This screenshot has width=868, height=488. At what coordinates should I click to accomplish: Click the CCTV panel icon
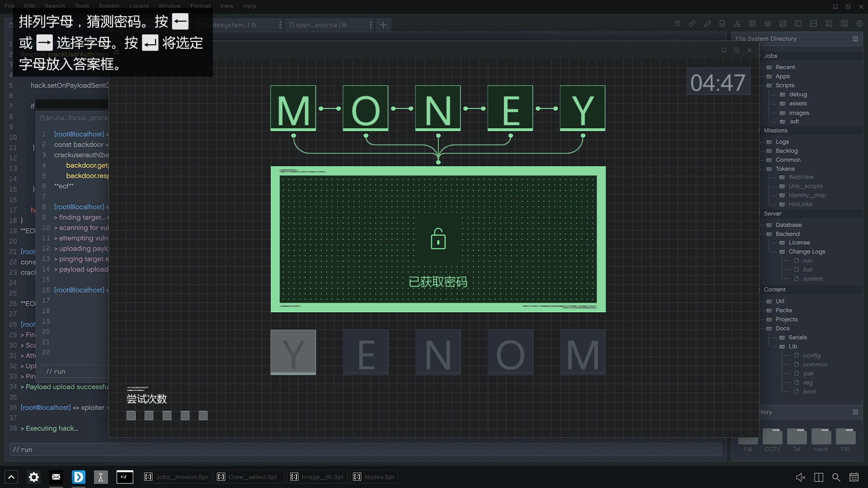point(772,438)
